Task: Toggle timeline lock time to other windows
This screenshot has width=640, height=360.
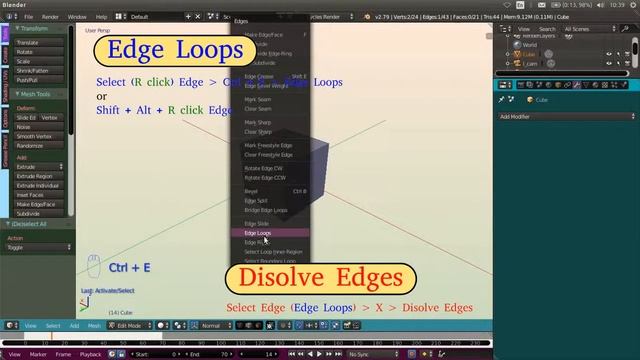Action: (x=121, y=354)
